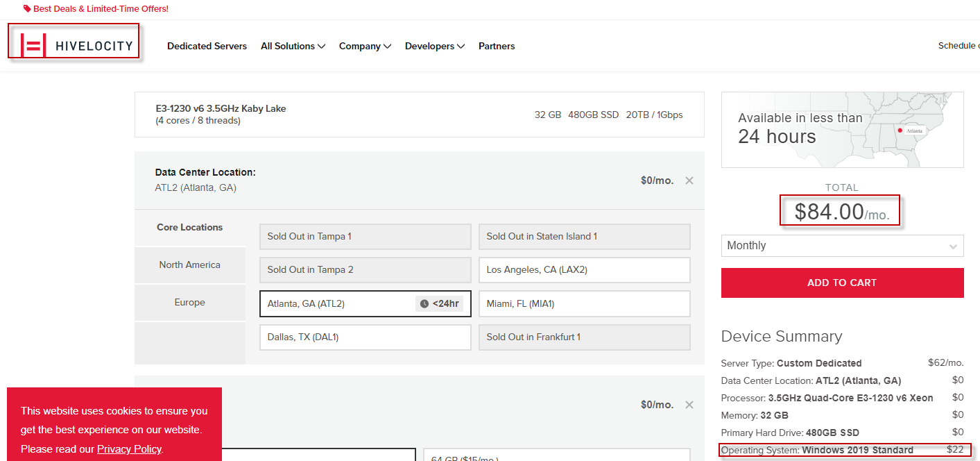Click the Device Summary heading

pyautogui.click(x=782, y=336)
